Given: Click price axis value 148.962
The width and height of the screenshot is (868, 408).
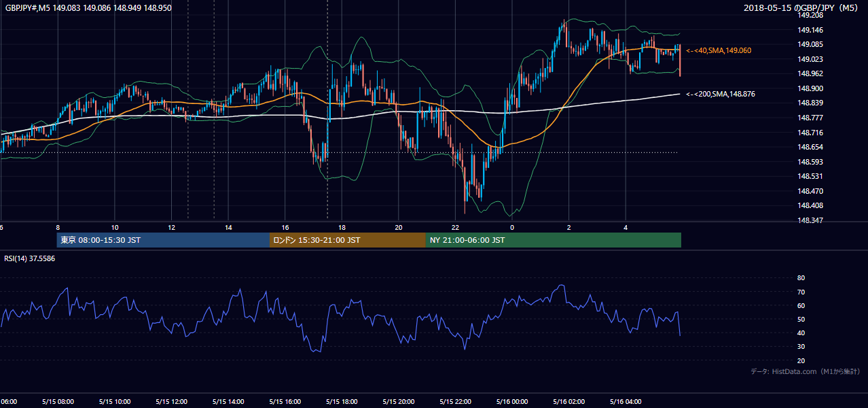Looking at the screenshot, I should click(x=810, y=73).
